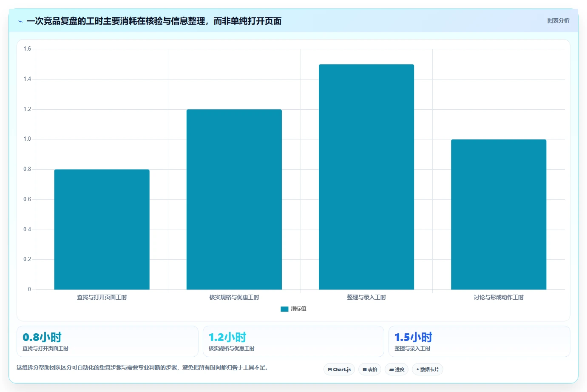The height and width of the screenshot is (392, 587).
Task: Select the Chart.js tag chip
Action: pos(339,369)
